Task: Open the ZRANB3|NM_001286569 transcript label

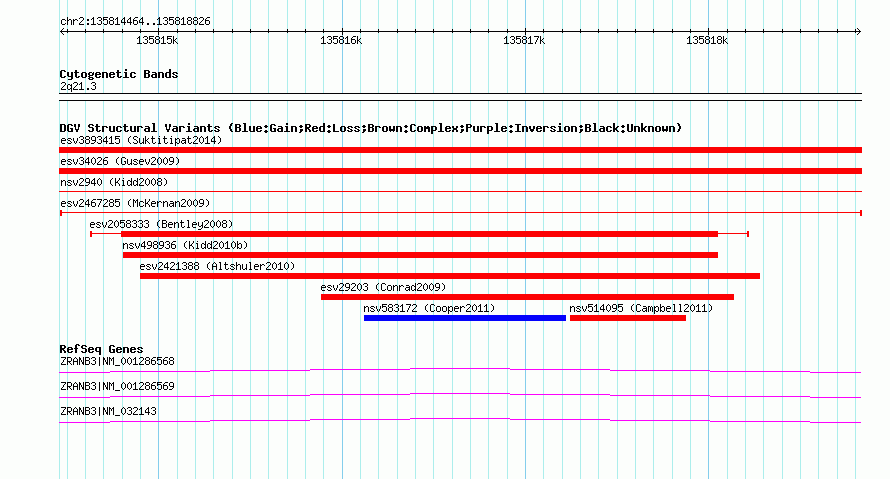Action: [117, 386]
